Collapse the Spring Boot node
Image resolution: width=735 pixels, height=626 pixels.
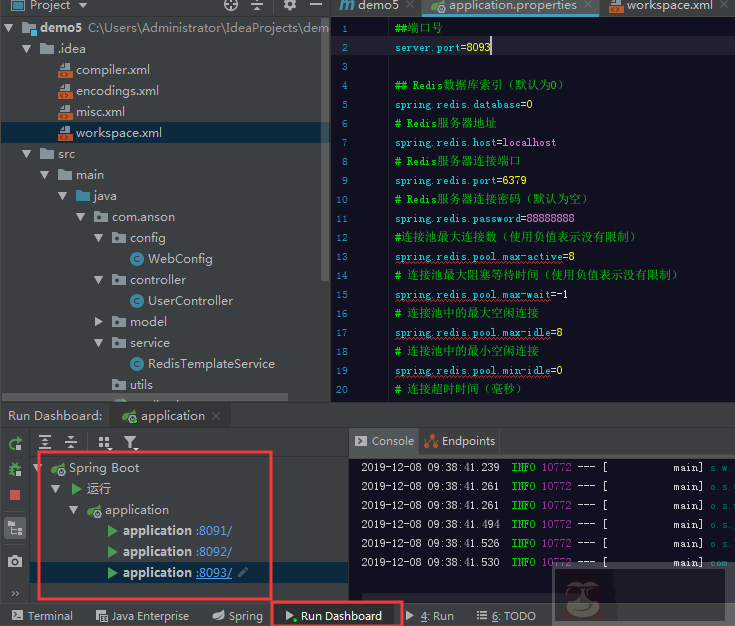pyautogui.click(x=40, y=468)
